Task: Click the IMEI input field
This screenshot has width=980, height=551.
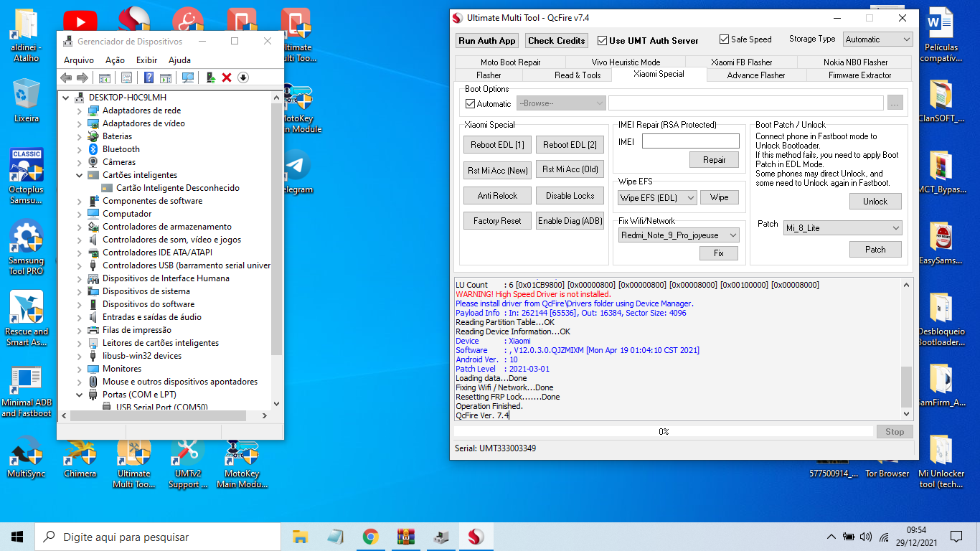Action: click(x=690, y=141)
